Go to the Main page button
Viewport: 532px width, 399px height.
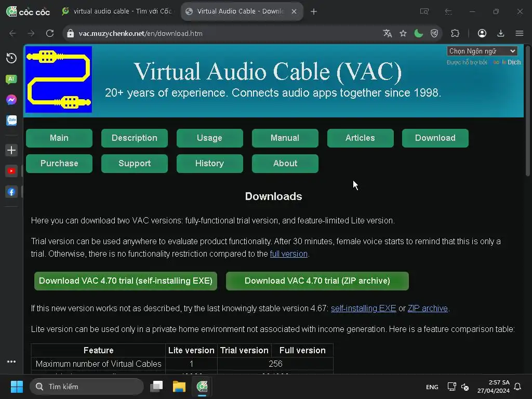tap(59, 138)
